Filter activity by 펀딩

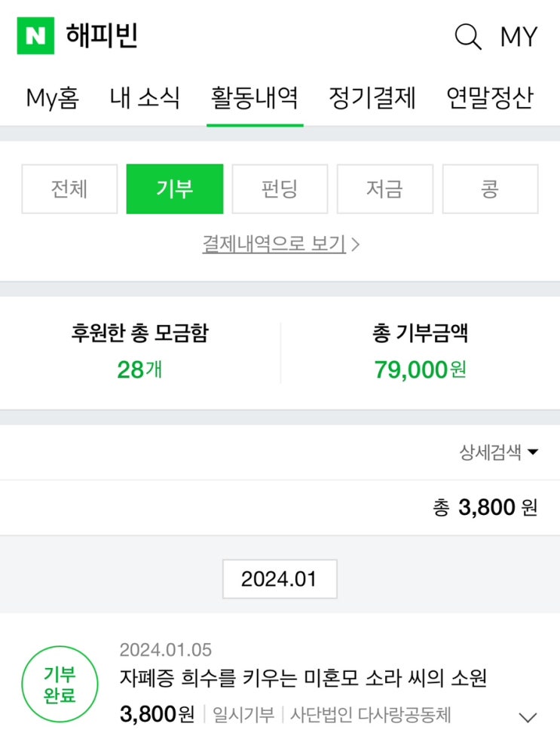pyautogui.click(x=280, y=188)
